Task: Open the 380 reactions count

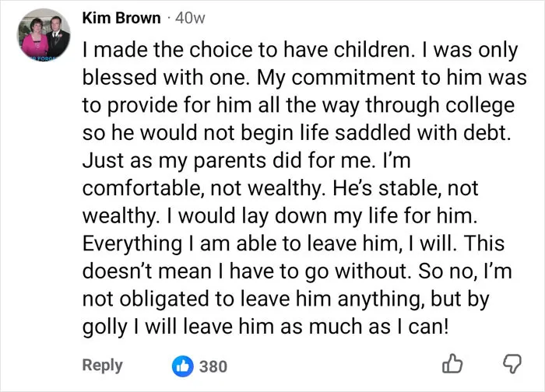Action: [213, 366]
